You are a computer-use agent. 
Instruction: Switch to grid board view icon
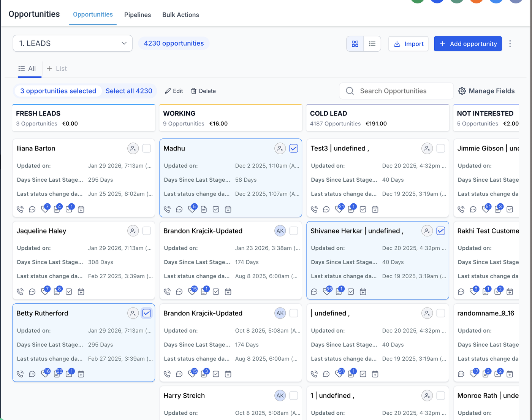[x=355, y=44]
